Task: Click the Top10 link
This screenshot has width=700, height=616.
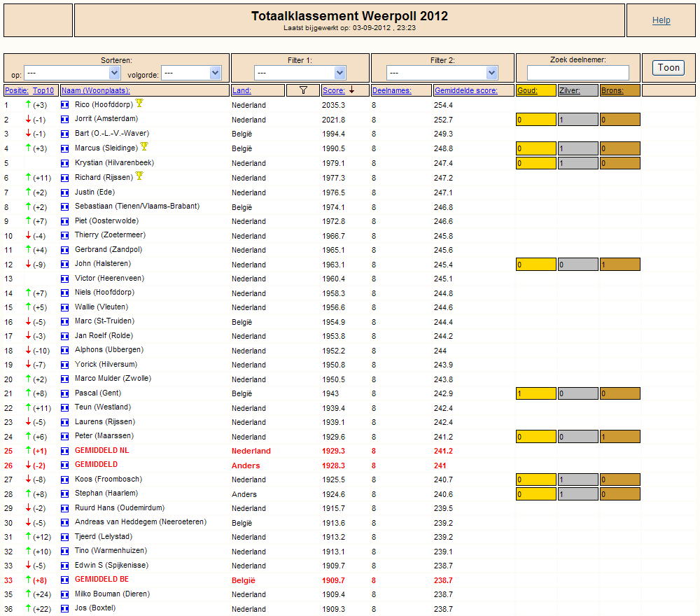Action: [x=43, y=90]
